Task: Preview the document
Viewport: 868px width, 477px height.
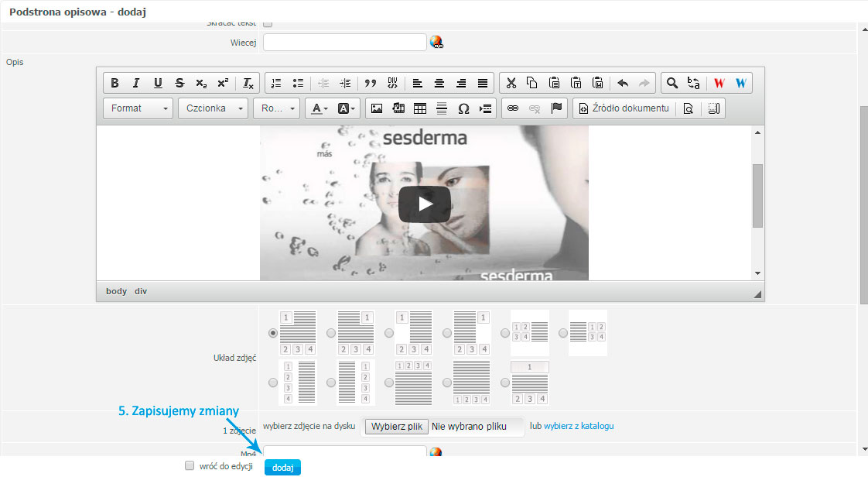Action: pos(688,108)
